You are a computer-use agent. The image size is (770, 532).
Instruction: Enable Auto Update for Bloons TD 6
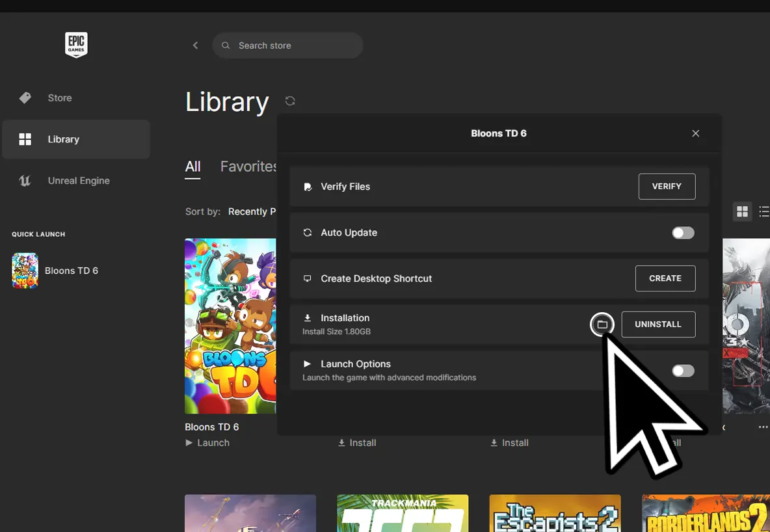[x=683, y=232]
